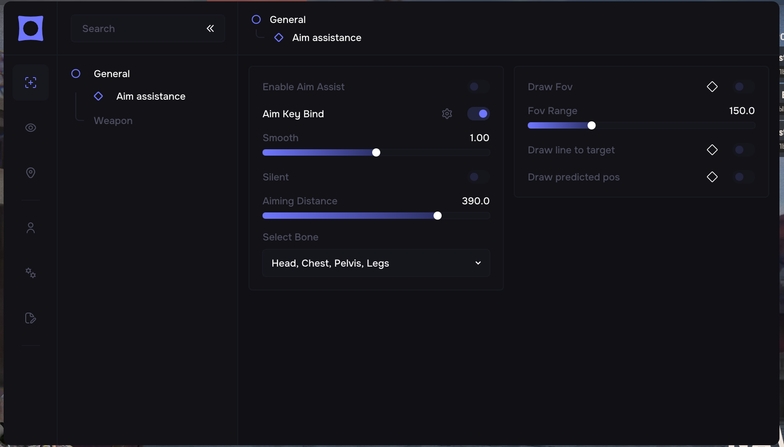Open the visuals eye sidebar section

(x=30, y=128)
